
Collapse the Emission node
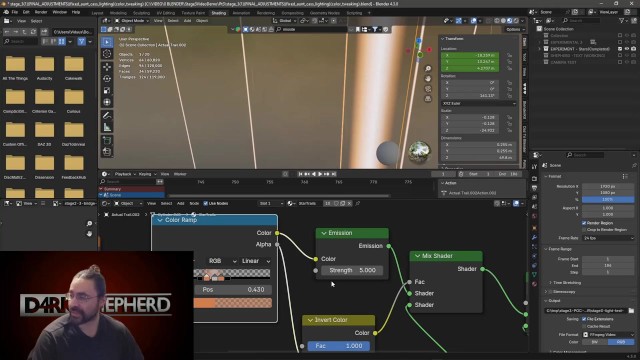coord(324,233)
